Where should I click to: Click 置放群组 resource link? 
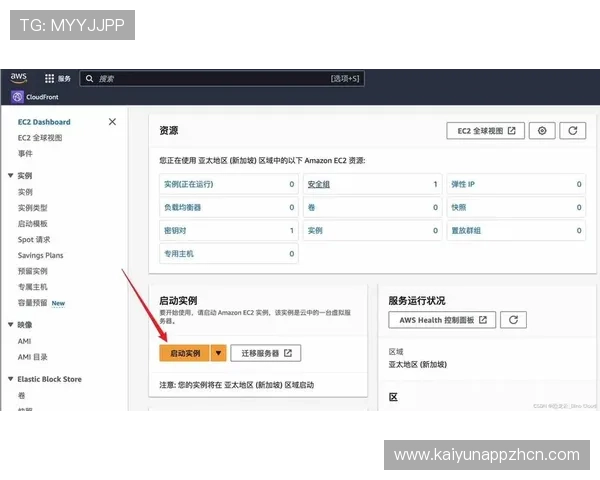point(466,230)
